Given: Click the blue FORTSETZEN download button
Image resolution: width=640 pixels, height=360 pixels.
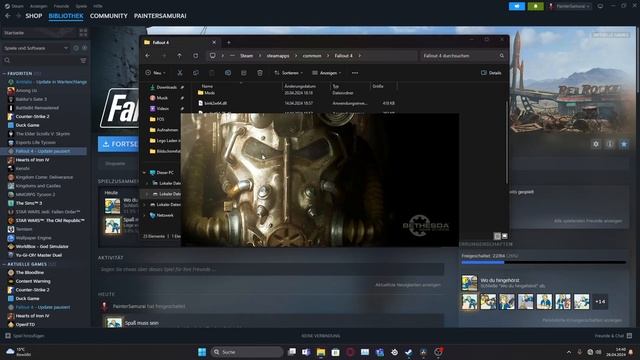Looking at the screenshot, I should click(118, 144).
